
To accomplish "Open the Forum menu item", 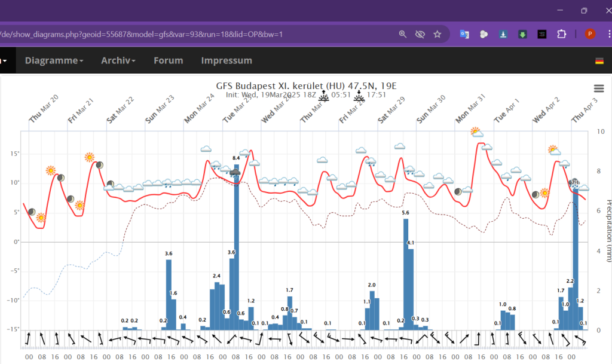I will [x=168, y=60].
